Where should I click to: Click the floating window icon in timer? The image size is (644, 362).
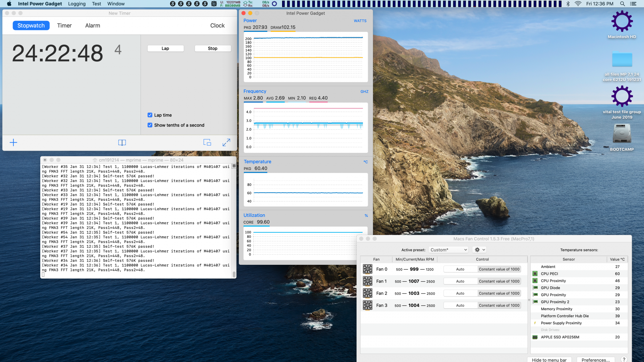tap(207, 143)
